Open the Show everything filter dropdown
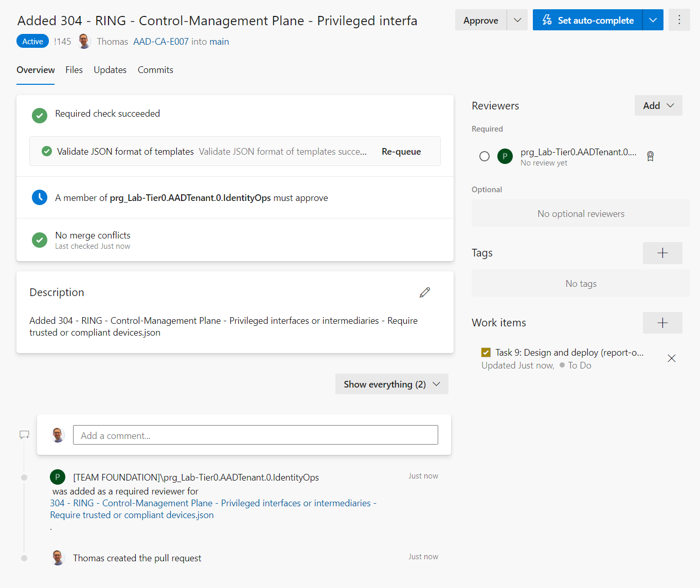The height and width of the screenshot is (588, 700). [391, 384]
